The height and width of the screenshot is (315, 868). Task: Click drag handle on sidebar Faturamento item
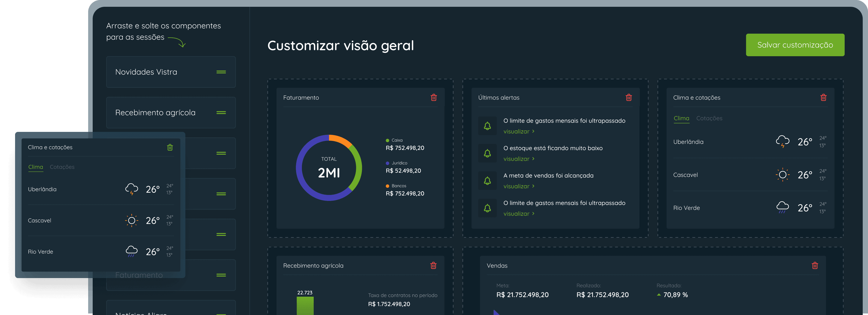coord(221,275)
